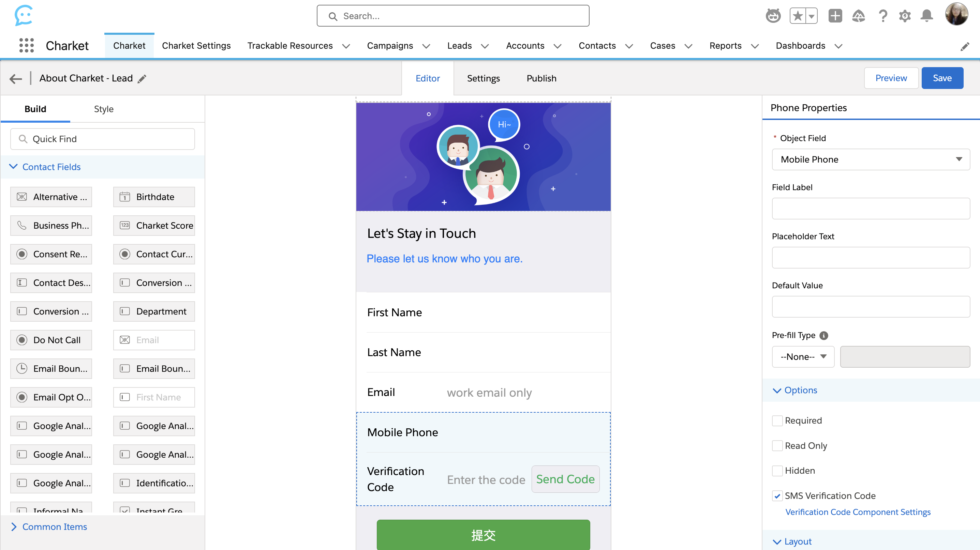Select the Contact Cur... field item
The image size is (980, 550).
[154, 254]
